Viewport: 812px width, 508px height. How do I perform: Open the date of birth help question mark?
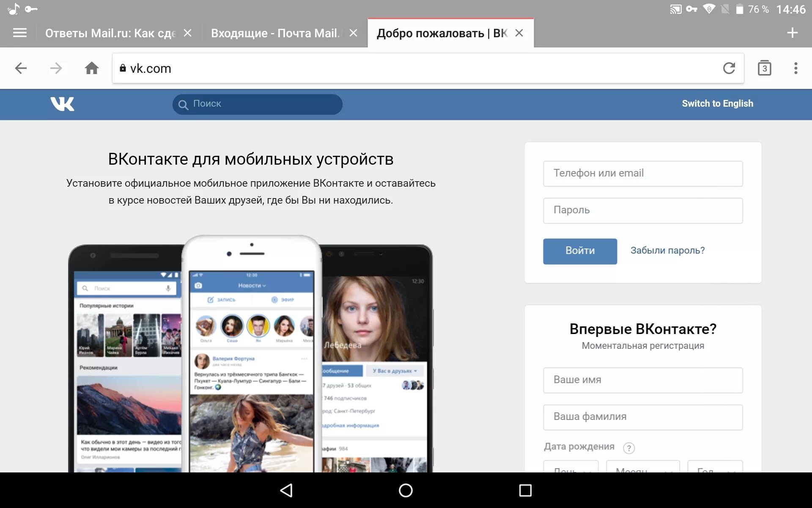tap(629, 448)
